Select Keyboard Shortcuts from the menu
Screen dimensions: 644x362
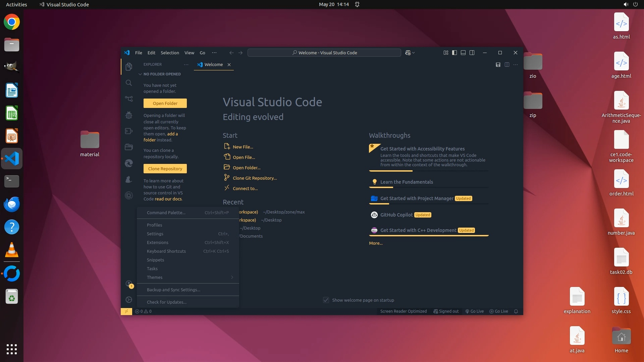click(166, 251)
